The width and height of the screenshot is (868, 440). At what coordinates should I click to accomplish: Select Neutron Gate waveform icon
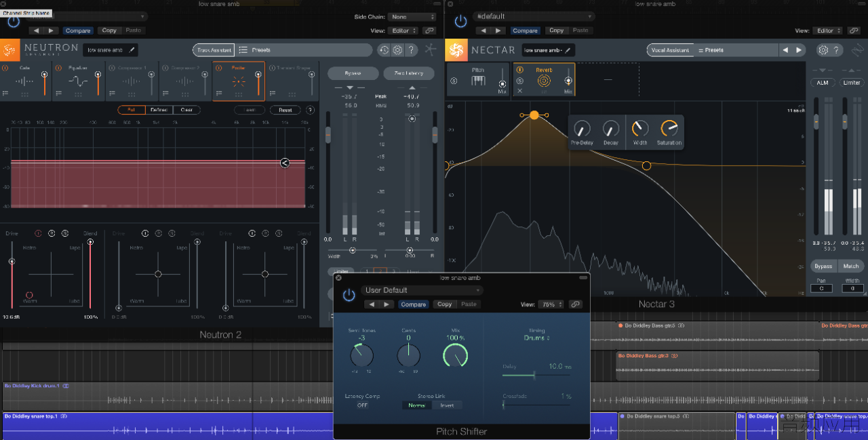[24, 81]
